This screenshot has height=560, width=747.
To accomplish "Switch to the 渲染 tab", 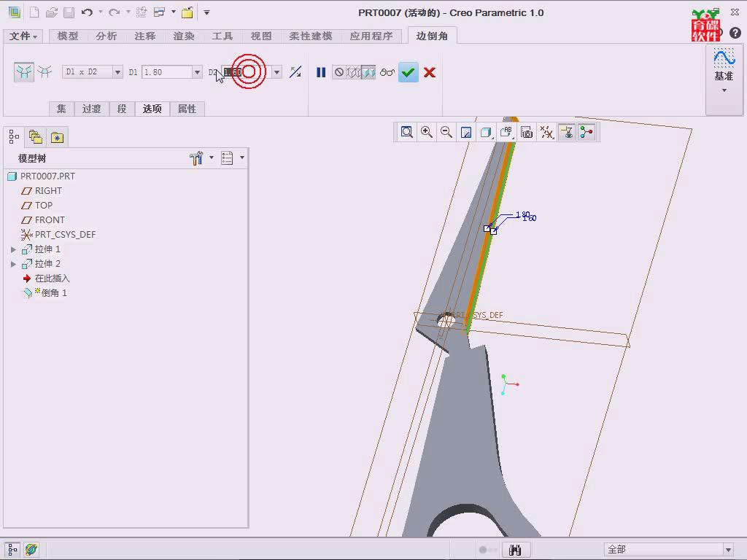I will point(183,36).
